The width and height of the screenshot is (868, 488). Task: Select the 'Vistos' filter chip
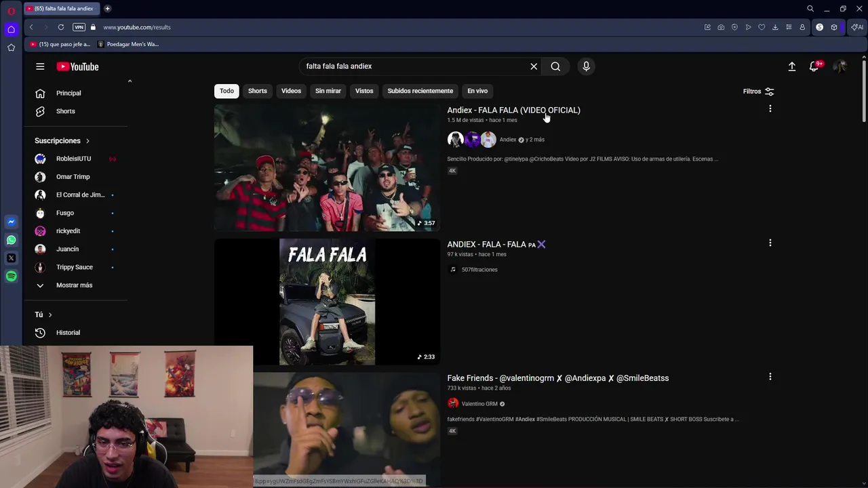pos(364,91)
